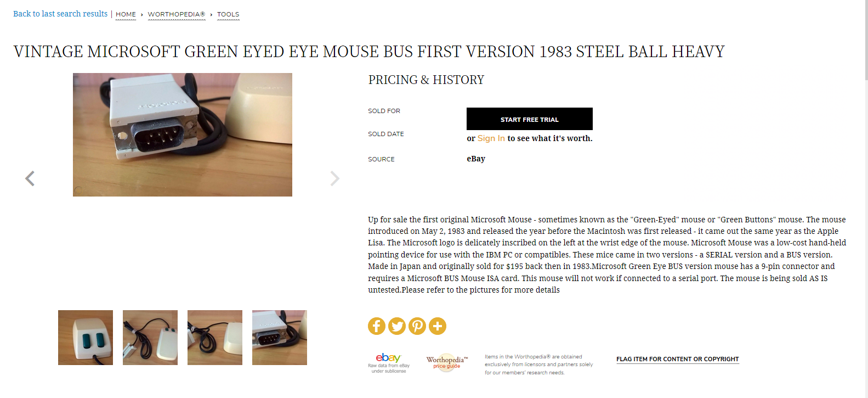The image size is (868, 398).
Task: Select thumbnail of mouse side view
Action: coord(215,338)
